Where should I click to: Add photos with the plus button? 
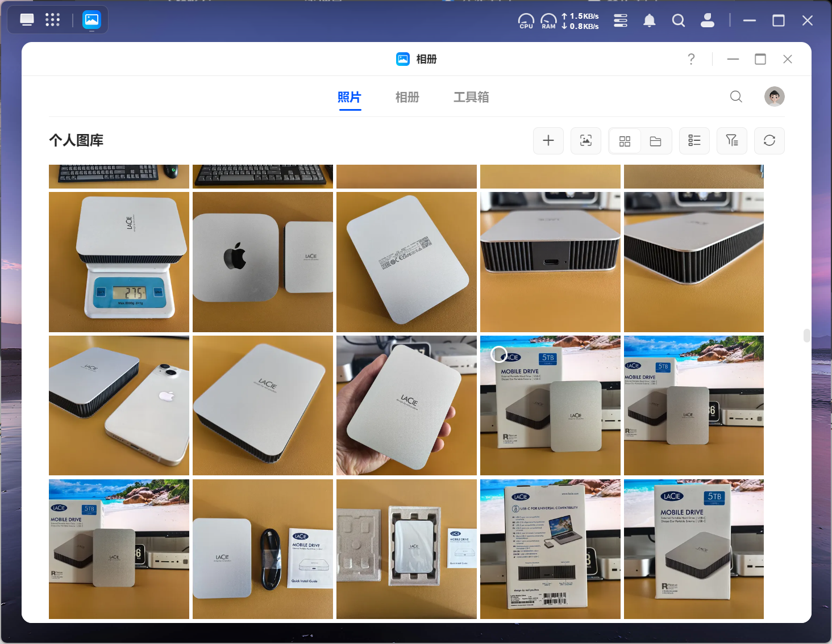(x=548, y=141)
